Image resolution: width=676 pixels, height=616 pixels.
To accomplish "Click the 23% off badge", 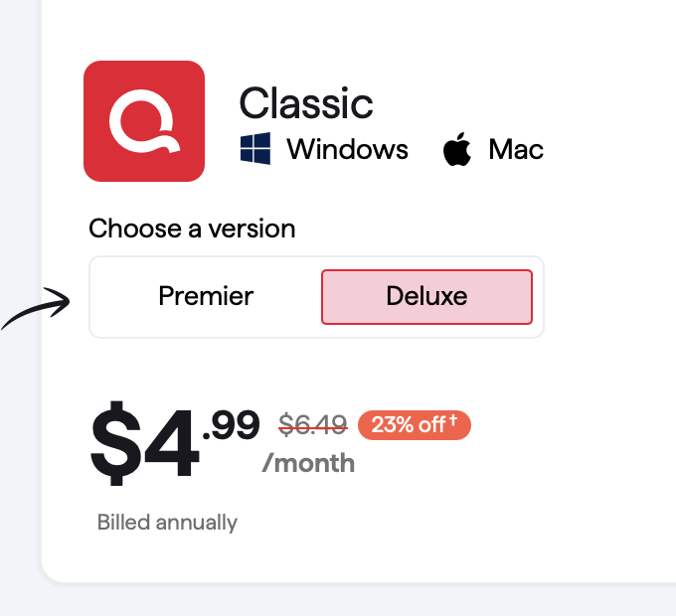I will click(415, 425).
